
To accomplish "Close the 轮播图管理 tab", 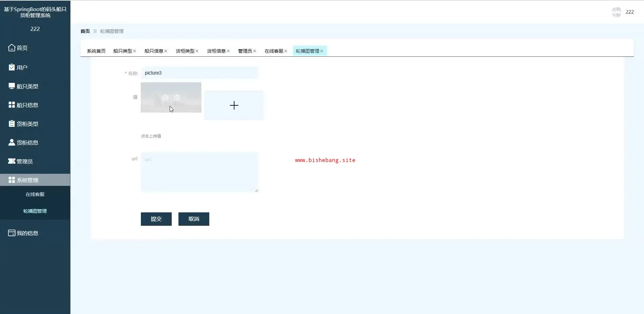I will [x=322, y=51].
